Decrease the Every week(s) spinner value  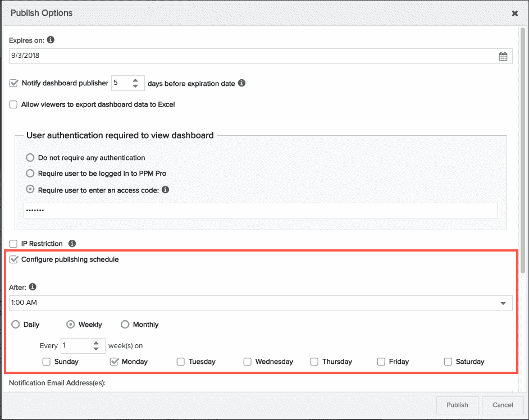[x=96, y=349]
